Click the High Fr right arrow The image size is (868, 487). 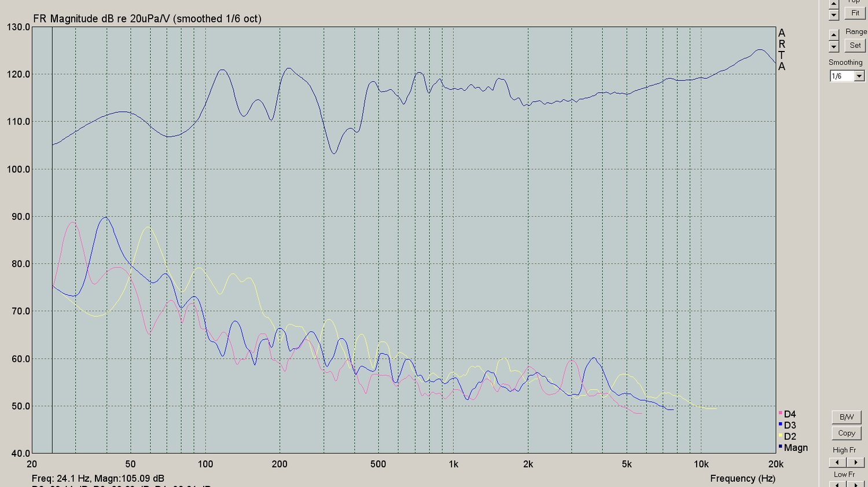(855, 462)
